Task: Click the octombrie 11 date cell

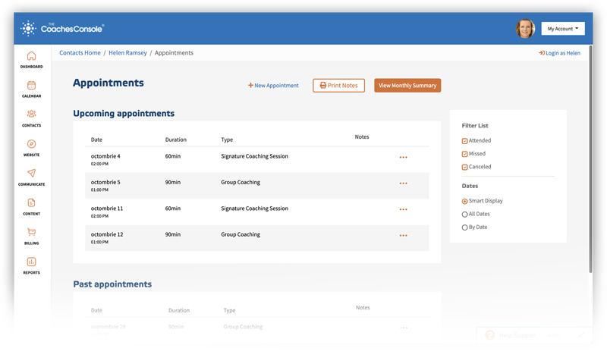Action: pyautogui.click(x=107, y=212)
